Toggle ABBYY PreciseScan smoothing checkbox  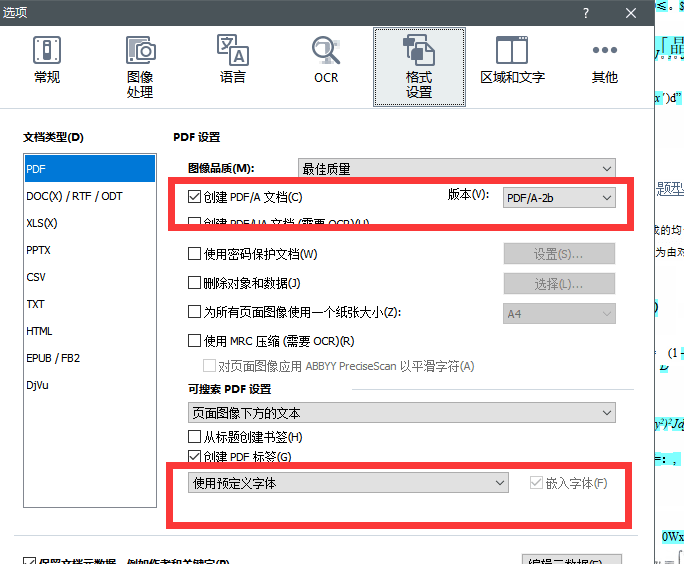click(209, 366)
